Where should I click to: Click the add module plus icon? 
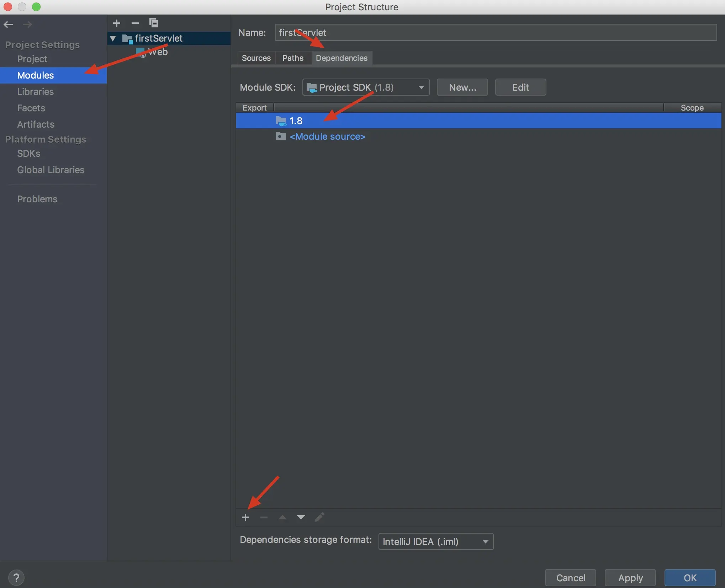[116, 23]
